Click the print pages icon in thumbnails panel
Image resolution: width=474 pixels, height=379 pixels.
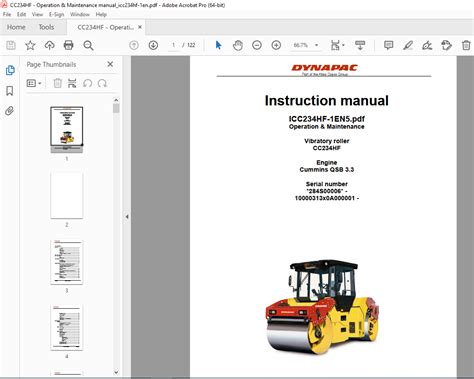pyautogui.click(x=72, y=83)
